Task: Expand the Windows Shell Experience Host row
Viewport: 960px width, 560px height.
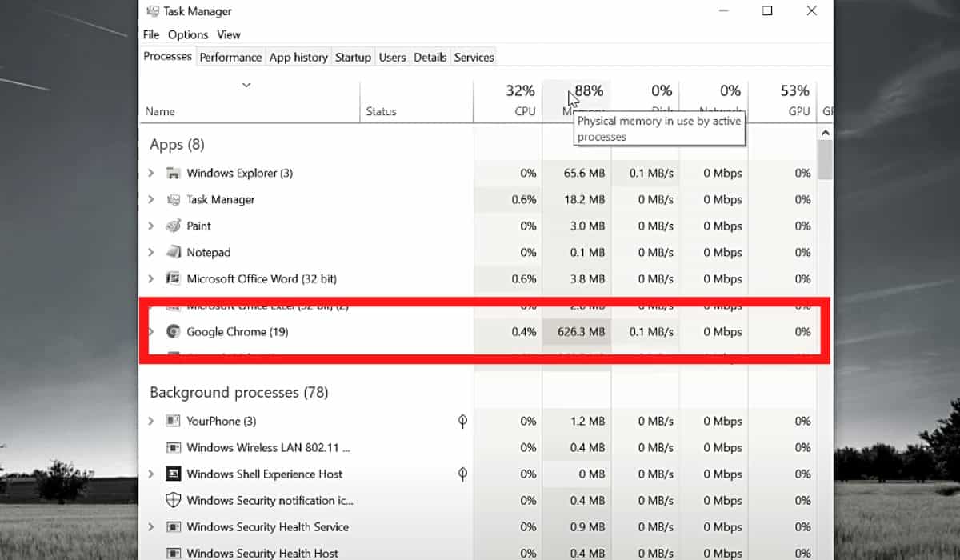Action: point(151,474)
